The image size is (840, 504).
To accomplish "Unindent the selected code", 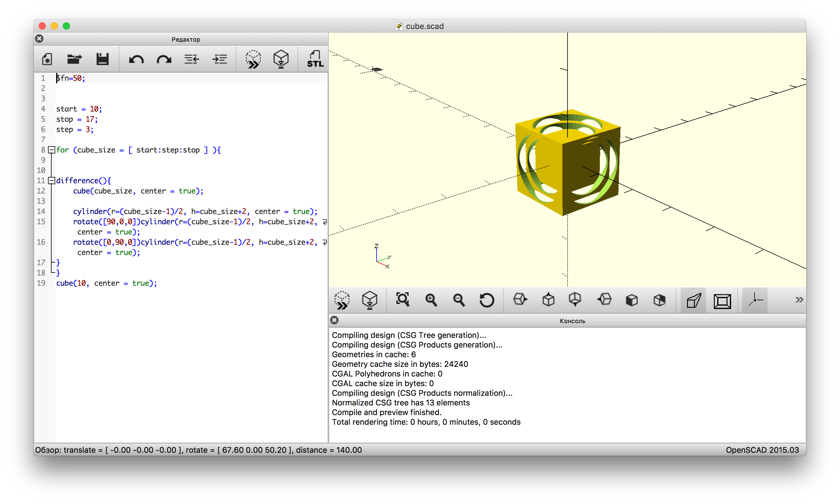I will (192, 59).
